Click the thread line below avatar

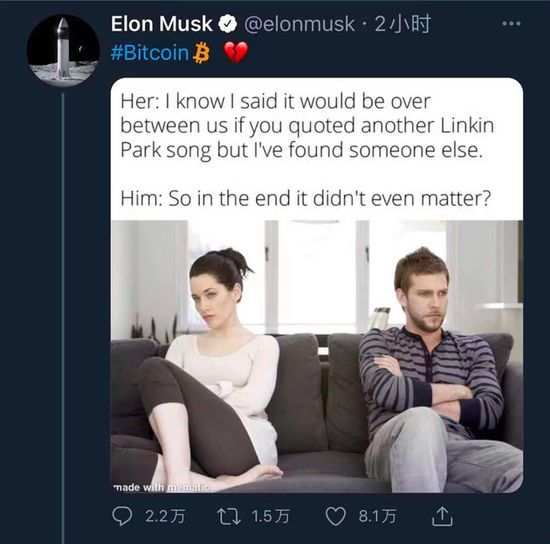(63, 318)
